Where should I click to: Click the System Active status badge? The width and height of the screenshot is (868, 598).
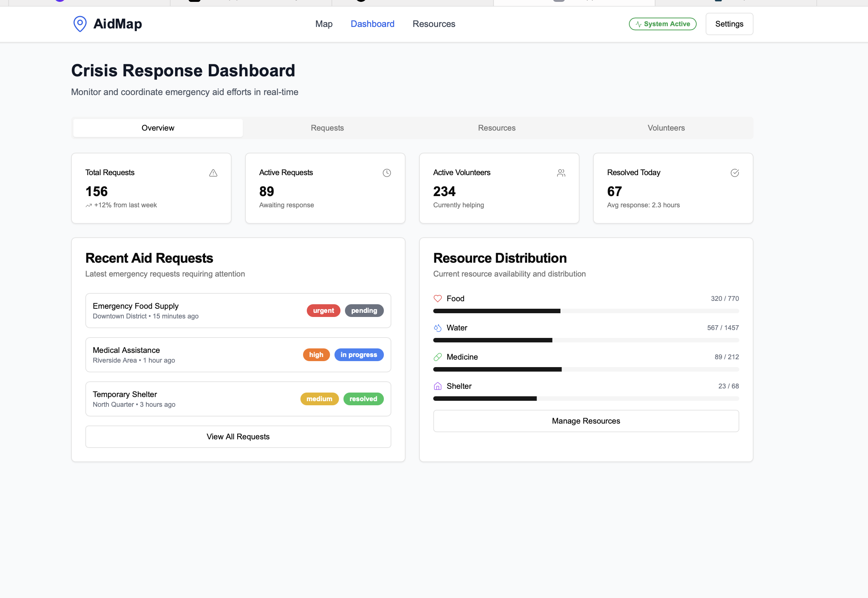click(x=662, y=24)
